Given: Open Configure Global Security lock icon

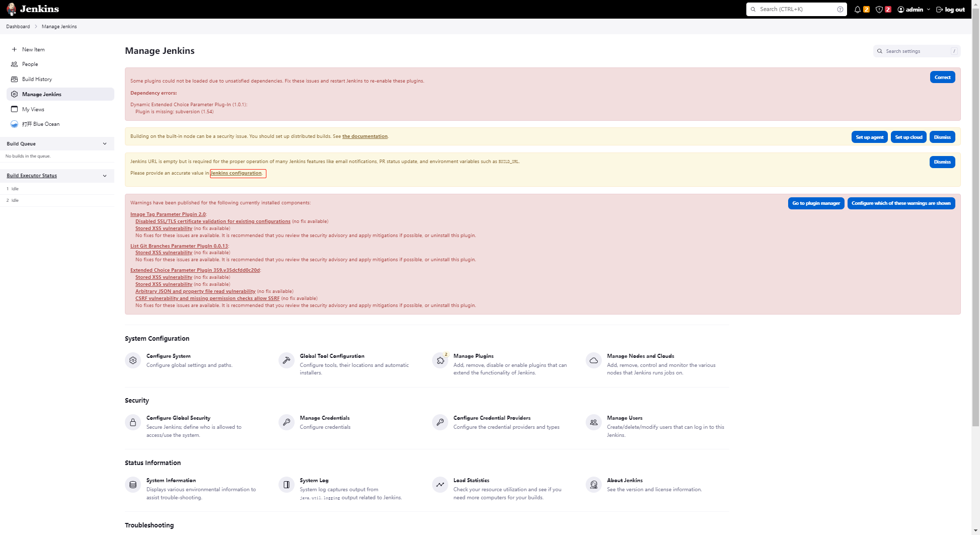Looking at the screenshot, I should point(133,422).
